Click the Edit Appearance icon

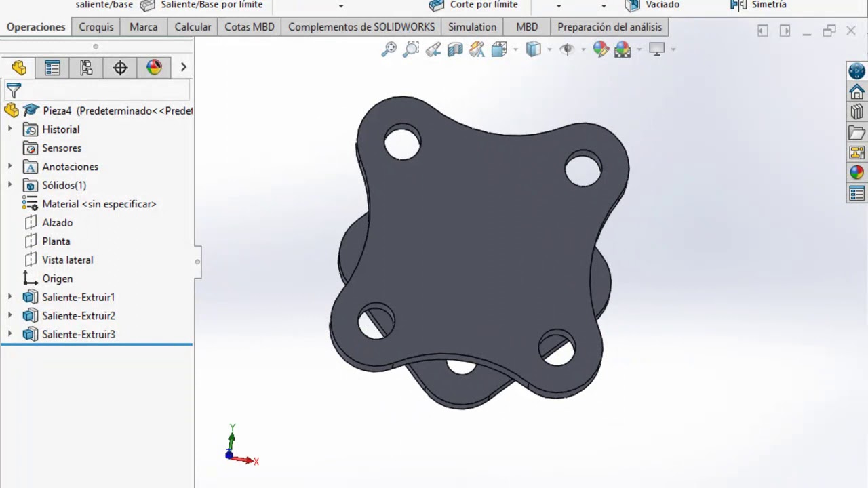click(601, 49)
